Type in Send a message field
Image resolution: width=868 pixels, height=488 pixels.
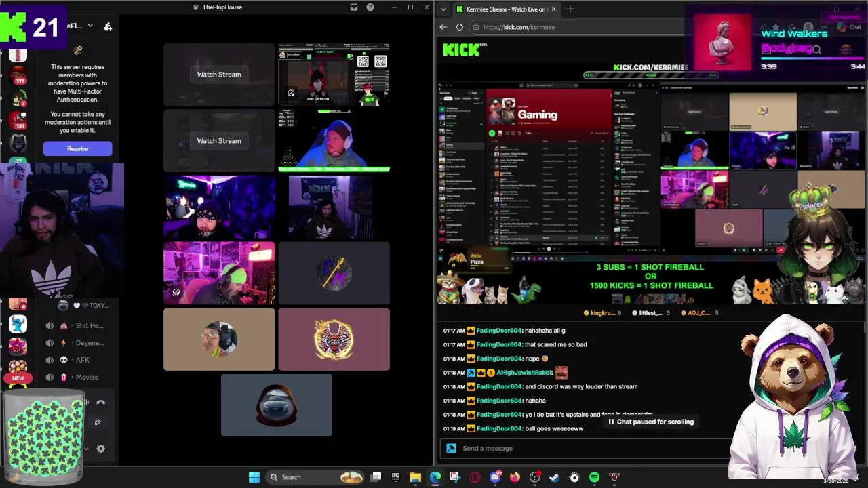[x=587, y=448]
